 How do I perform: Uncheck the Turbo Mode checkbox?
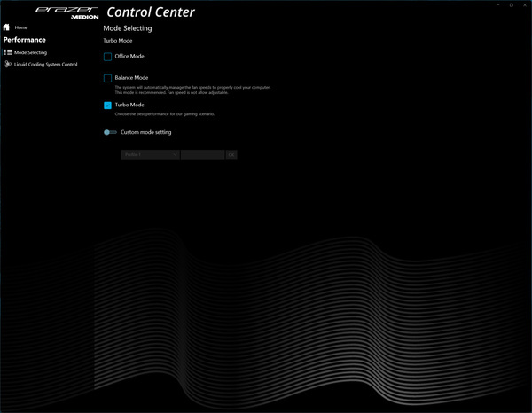click(107, 105)
